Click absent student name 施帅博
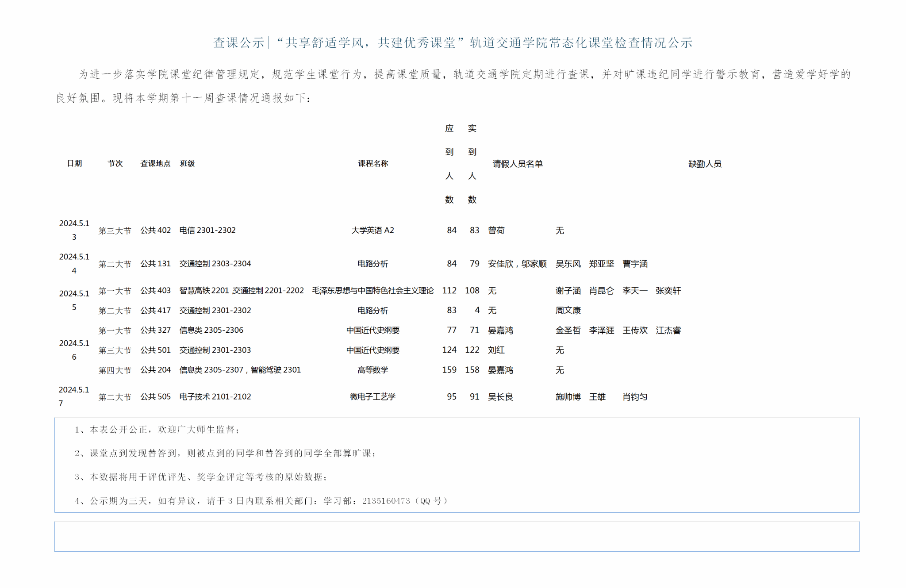The width and height of the screenshot is (906, 588). click(568, 397)
